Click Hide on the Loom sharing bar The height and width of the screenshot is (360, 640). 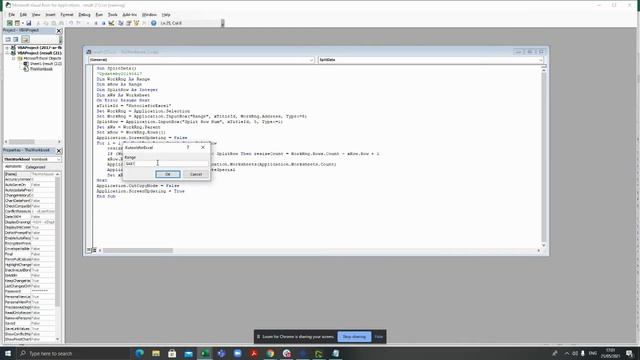(x=379, y=337)
